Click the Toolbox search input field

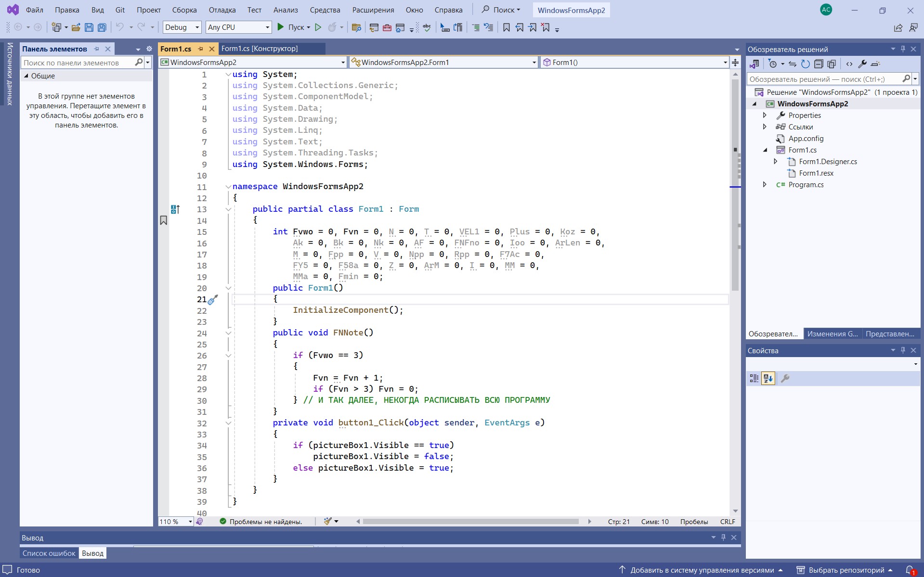coord(78,63)
